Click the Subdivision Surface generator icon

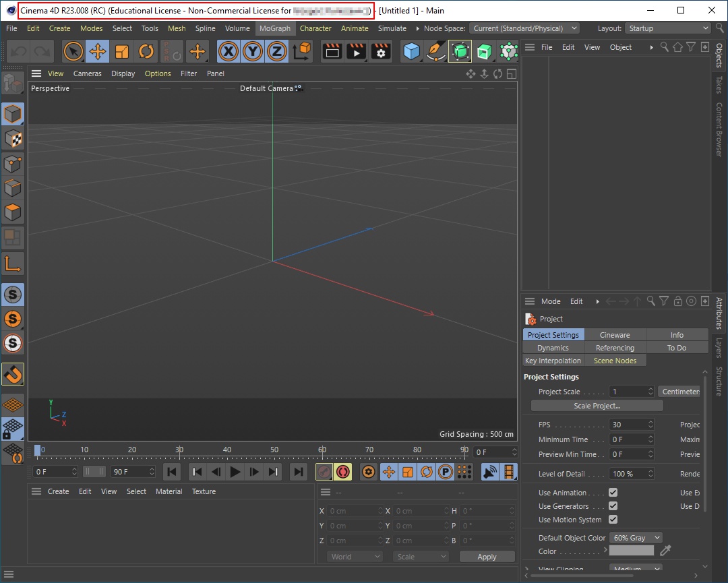[460, 51]
